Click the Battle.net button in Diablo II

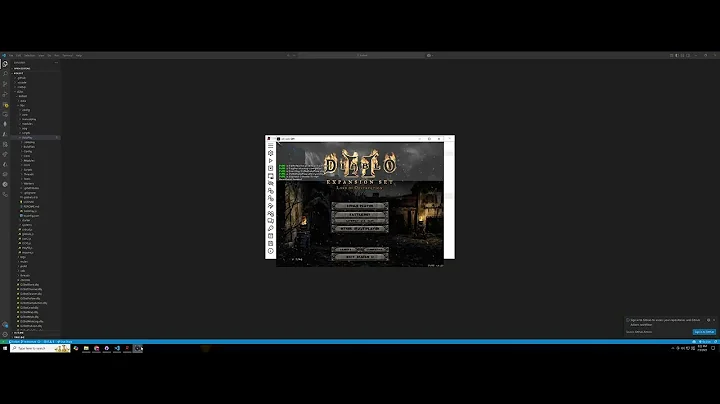coord(360,214)
